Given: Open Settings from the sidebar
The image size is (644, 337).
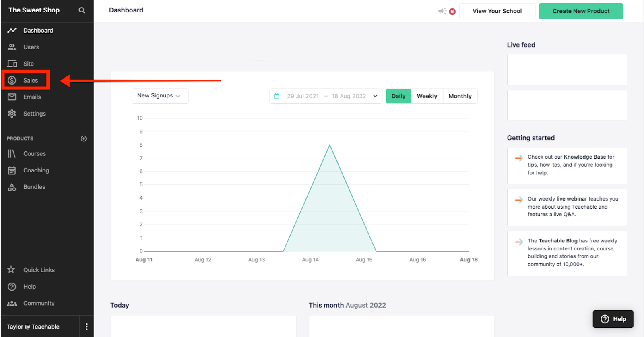Looking at the screenshot, I should click(x=35, y=114).
